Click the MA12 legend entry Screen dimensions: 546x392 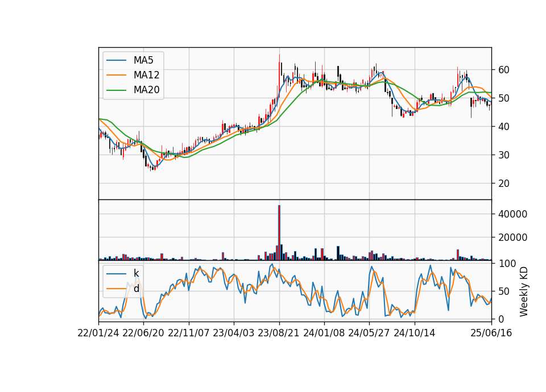click(x=133, y=75)
